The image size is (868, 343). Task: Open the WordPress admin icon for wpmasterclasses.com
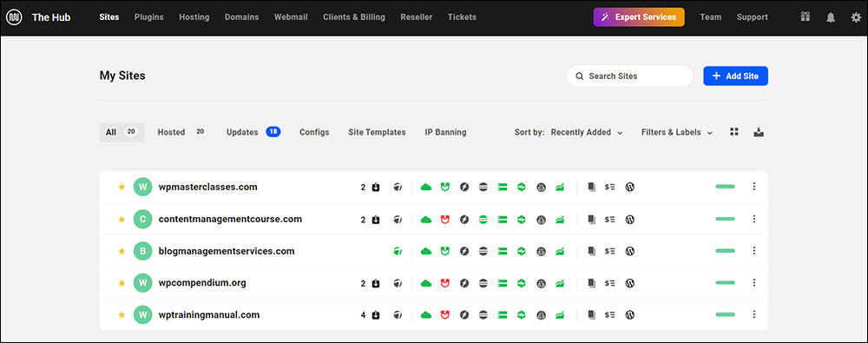point(629,188)
